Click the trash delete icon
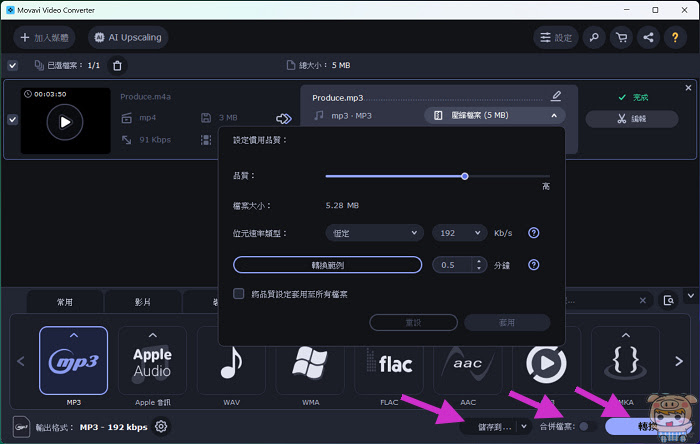The image size is (700, 444). [117, 66]
